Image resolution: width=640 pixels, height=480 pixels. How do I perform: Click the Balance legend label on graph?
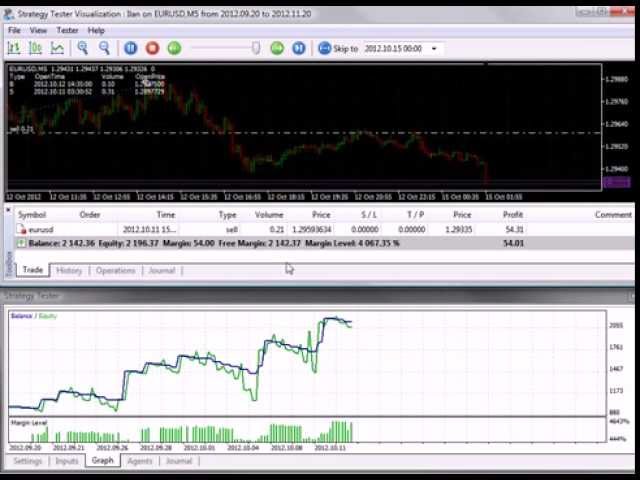pyautogui.click(x=21, y=316)
